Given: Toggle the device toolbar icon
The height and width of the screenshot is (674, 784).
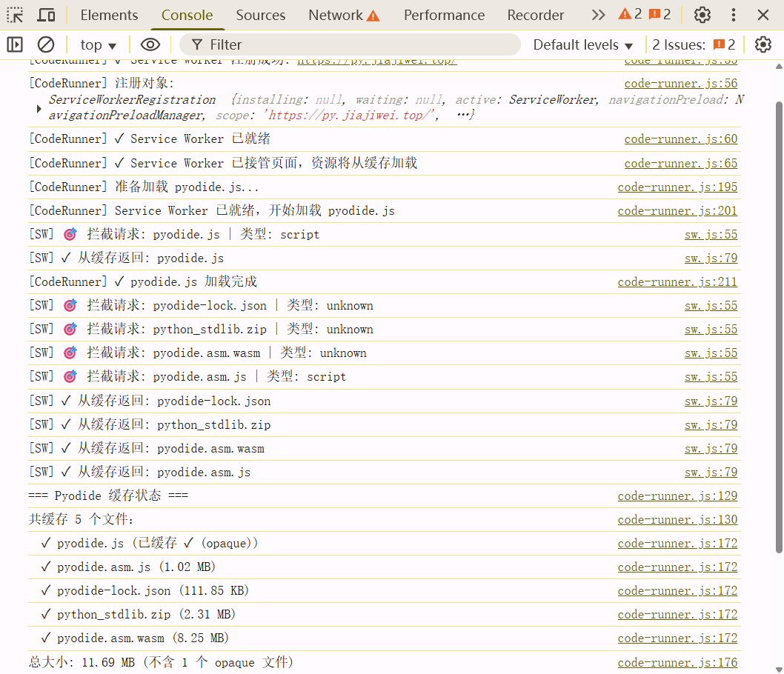Looking at the screenshot, I should pyautogui.click(x=46, y=15).
